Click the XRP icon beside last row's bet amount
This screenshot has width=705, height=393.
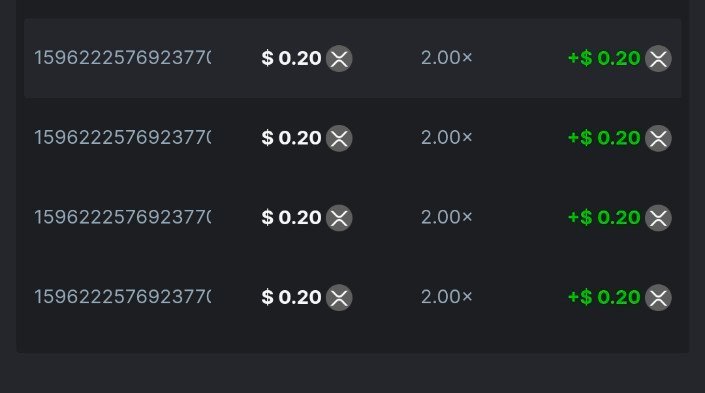pyautogui.click(x=339, y=297)
